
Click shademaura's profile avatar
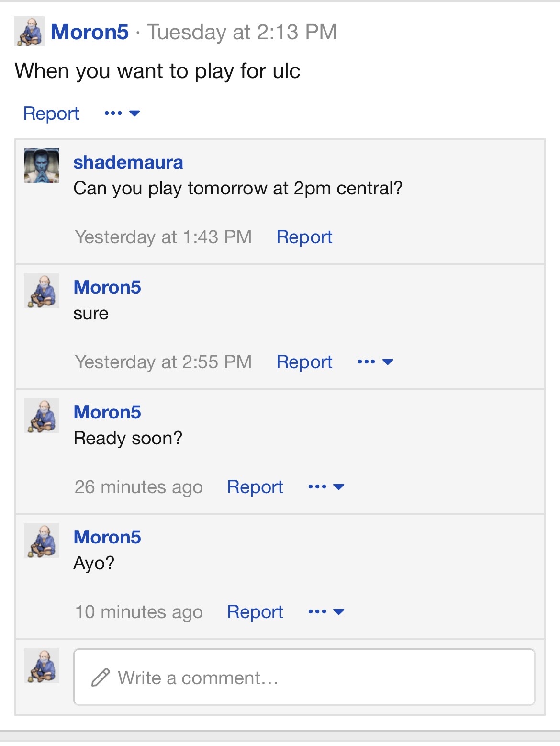pyautogui.click(x=42, y=166)
